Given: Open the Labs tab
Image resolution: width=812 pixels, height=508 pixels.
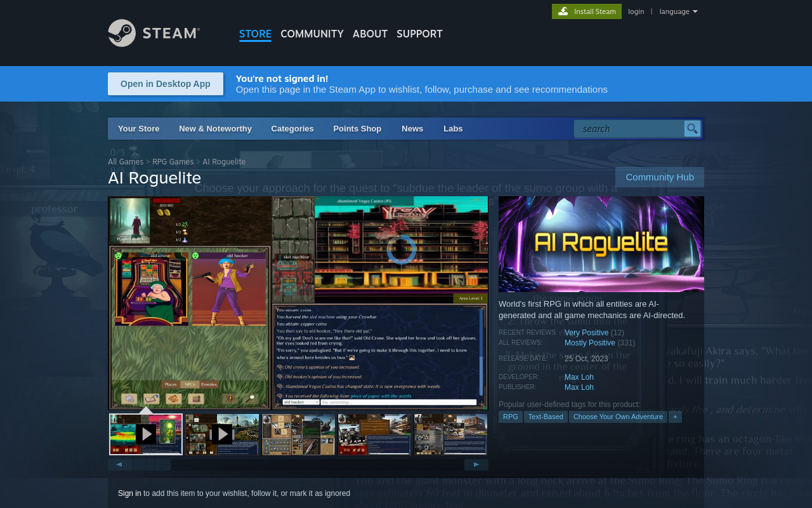Looking at the screenshot, I should pyautogui.click(x=453, y=129).
